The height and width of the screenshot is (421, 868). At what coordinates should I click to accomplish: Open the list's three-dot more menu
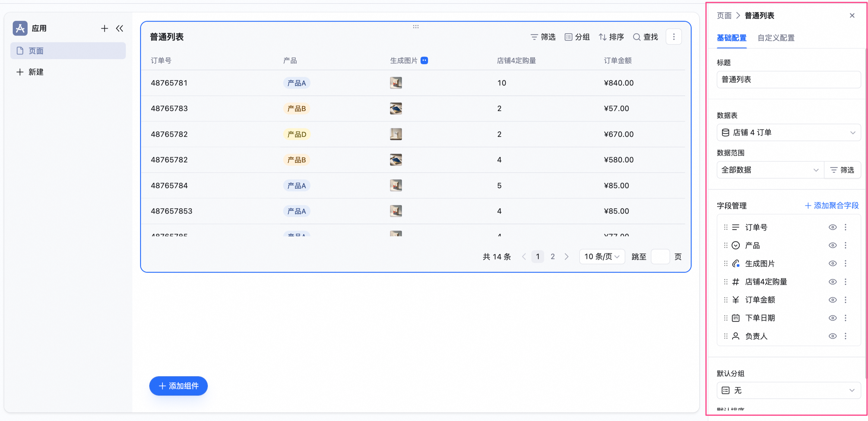pos(674,37)
